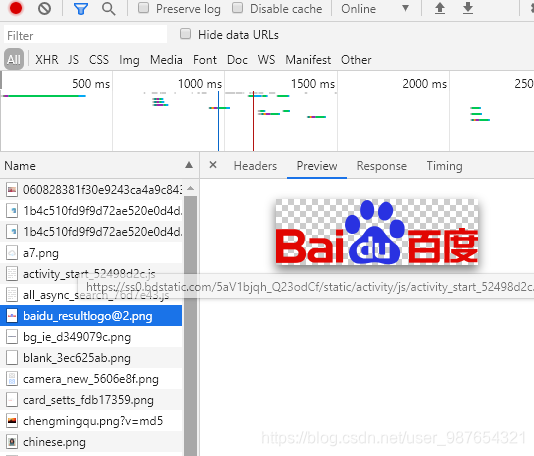Click blank icon of blank_3ec625ab.png
This screenshot has width=534, height=456.
12,358
